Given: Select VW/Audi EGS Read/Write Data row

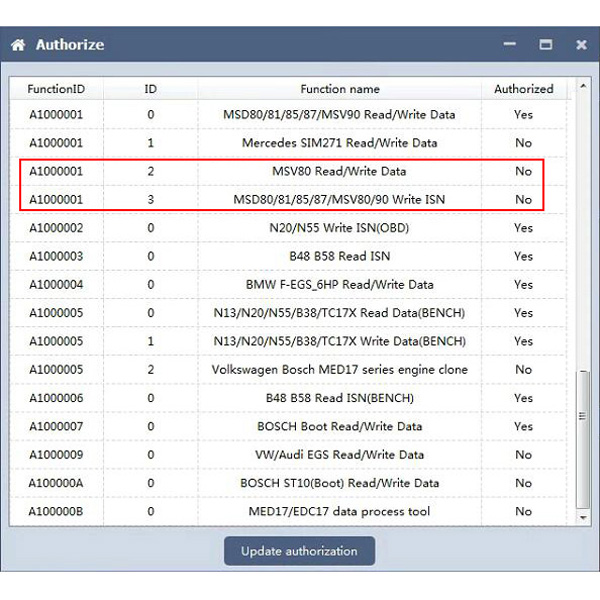Looking at the screenshot, I should pyautogui.click(x=288, y=455).
